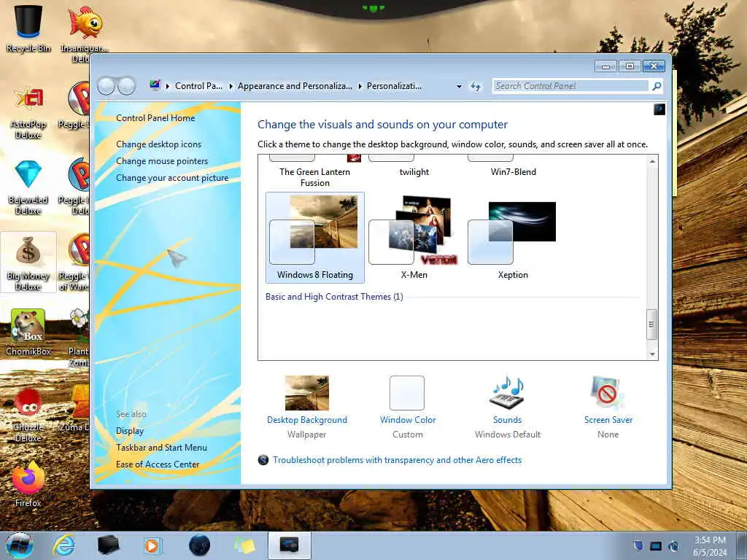Click the Screen Saver text link

tap(608, 420)
